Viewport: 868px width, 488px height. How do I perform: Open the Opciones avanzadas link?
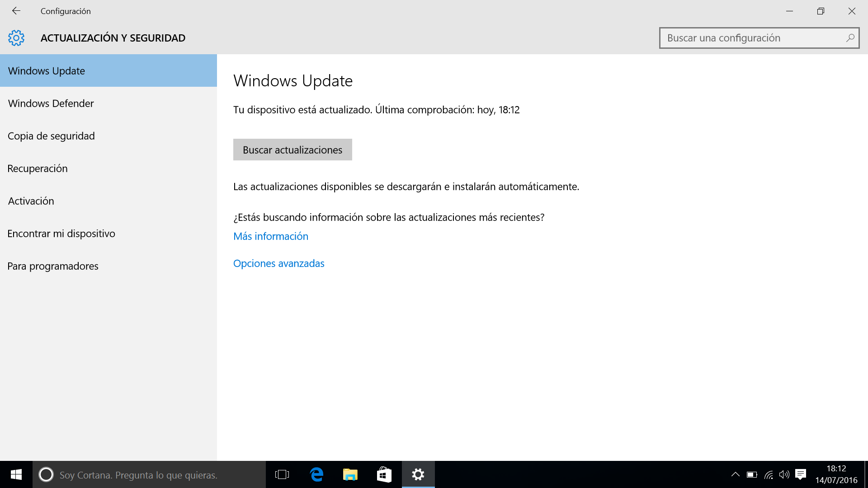pyautogui.click(x=278, y=263)
